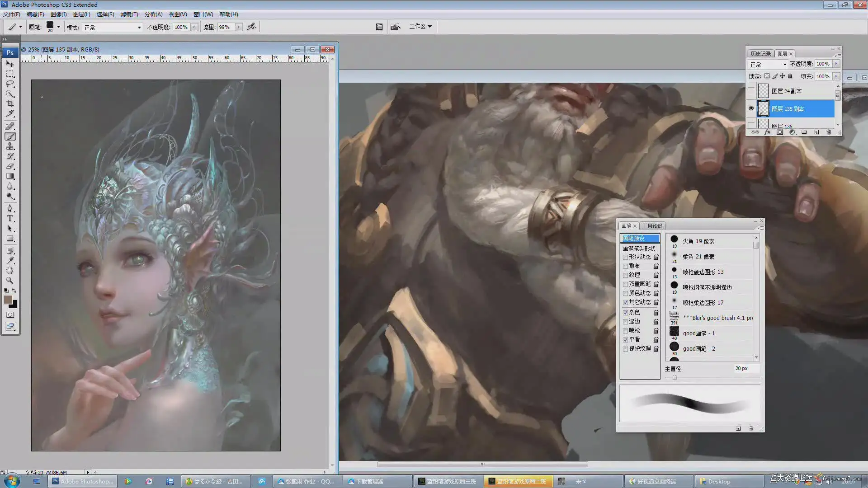868x488 pixels.
Task: Select the 柔角 21 像素 brush preset
Action: (698, 257)
